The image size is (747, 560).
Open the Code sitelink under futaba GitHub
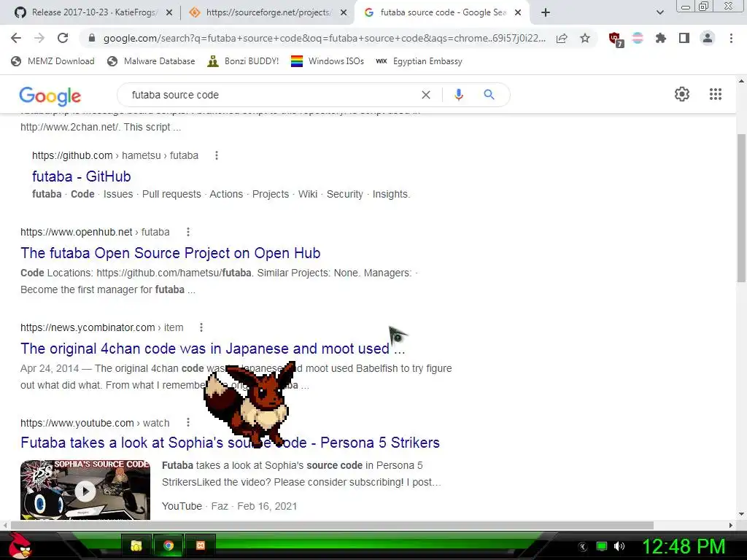click(x=82, y=194)
